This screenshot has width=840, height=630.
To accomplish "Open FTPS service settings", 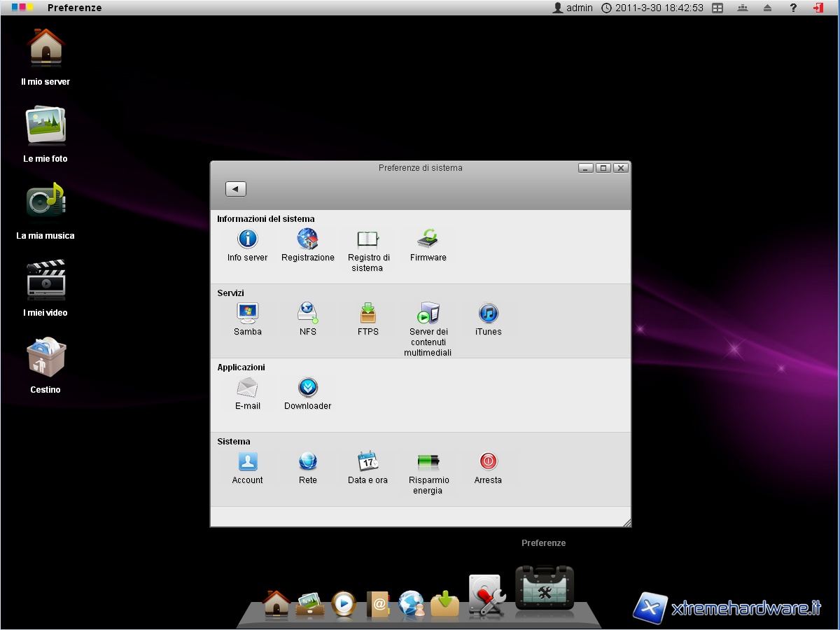I will (x=367, y=314).
